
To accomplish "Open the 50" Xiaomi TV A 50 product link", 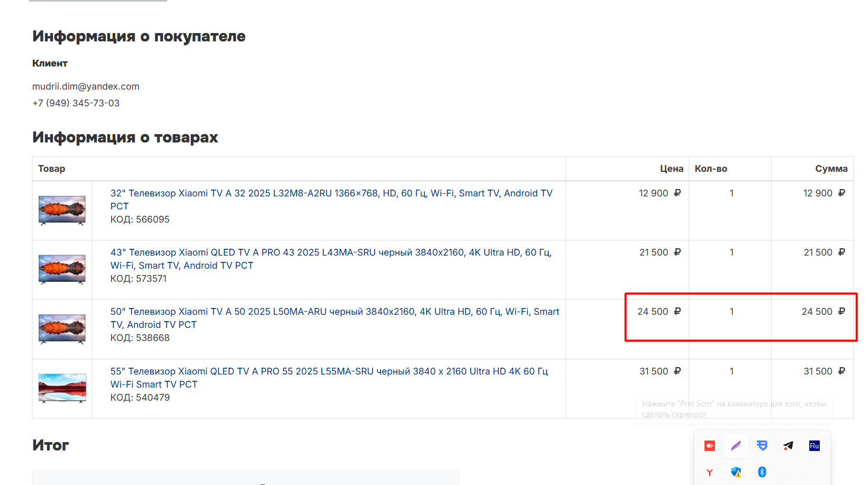I will point(334,318).
